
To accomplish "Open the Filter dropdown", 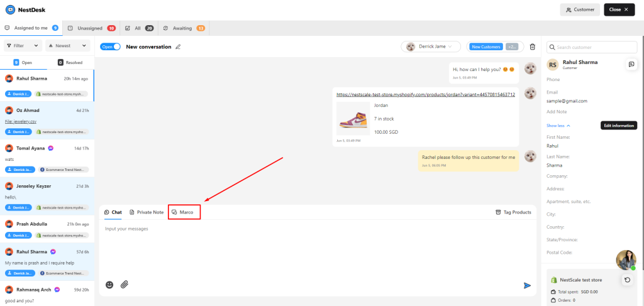I will [x=23, y=45].
